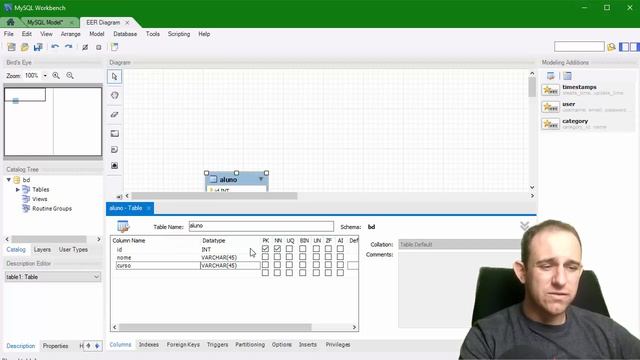Image resolution: width=640 pixels, height=360 pixels.
Task: Select the image tool
Action: [115, 165]
